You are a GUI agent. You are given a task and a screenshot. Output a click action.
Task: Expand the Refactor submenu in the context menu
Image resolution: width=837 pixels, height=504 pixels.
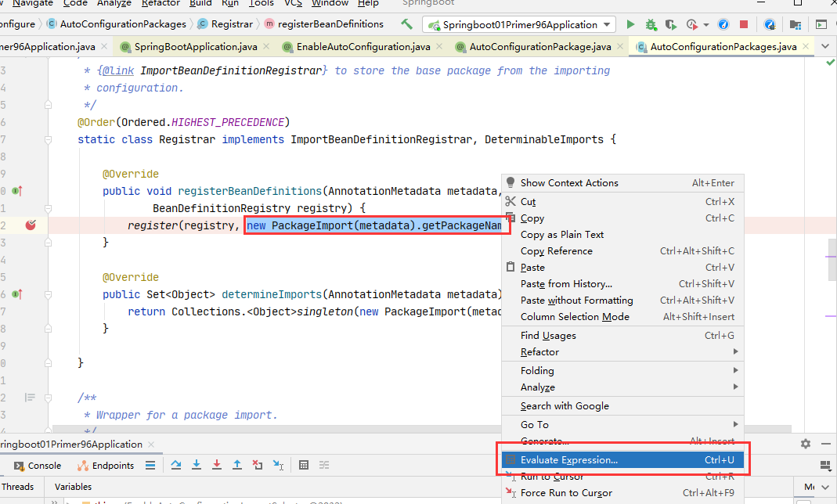coord(623,352)
